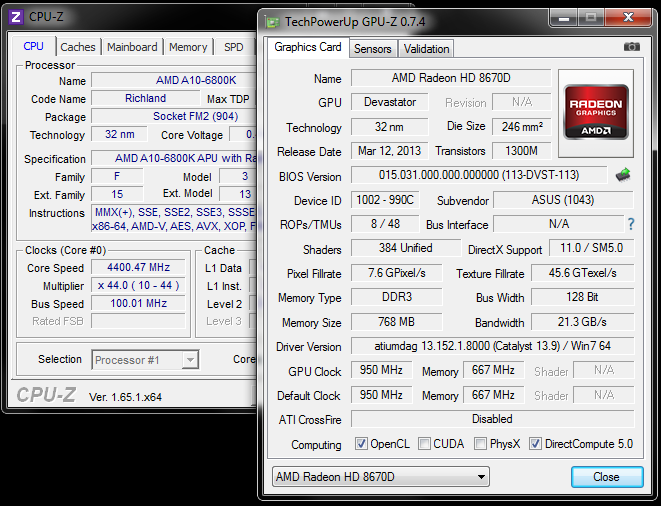
Task: Click the Memory Type DDR3 value
Action: (x=397, y=297)
